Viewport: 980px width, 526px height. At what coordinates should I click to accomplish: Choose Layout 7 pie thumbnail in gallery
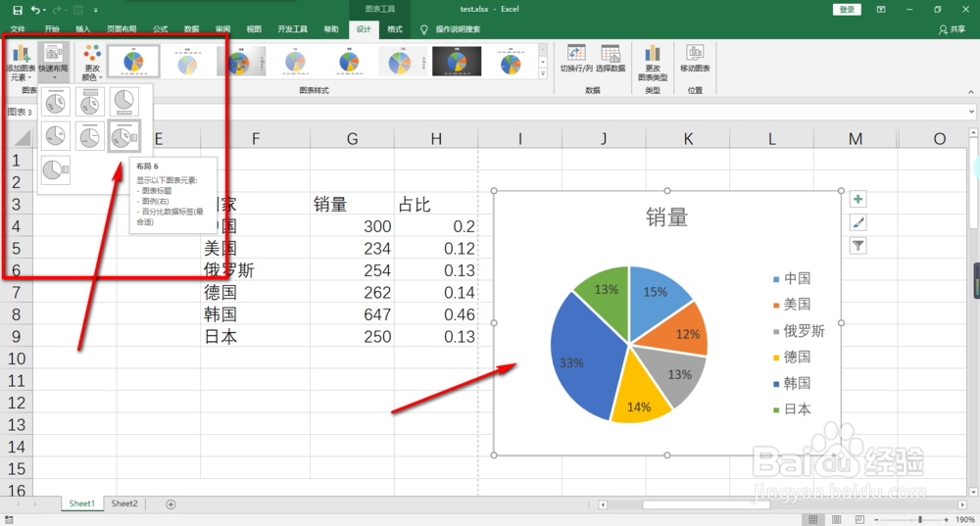coord(55,169)
